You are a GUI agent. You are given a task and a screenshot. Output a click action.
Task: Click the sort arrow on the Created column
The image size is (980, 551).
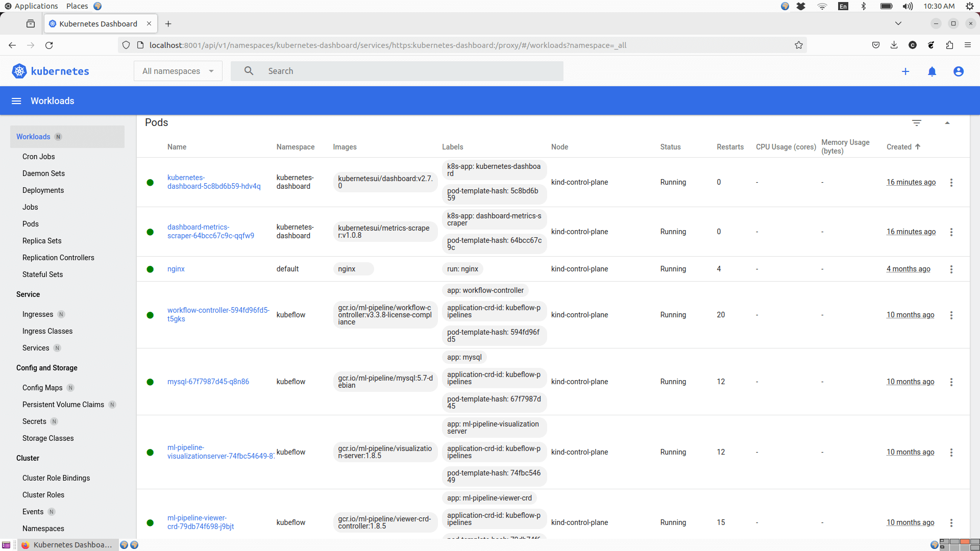[x=917, y=146]
